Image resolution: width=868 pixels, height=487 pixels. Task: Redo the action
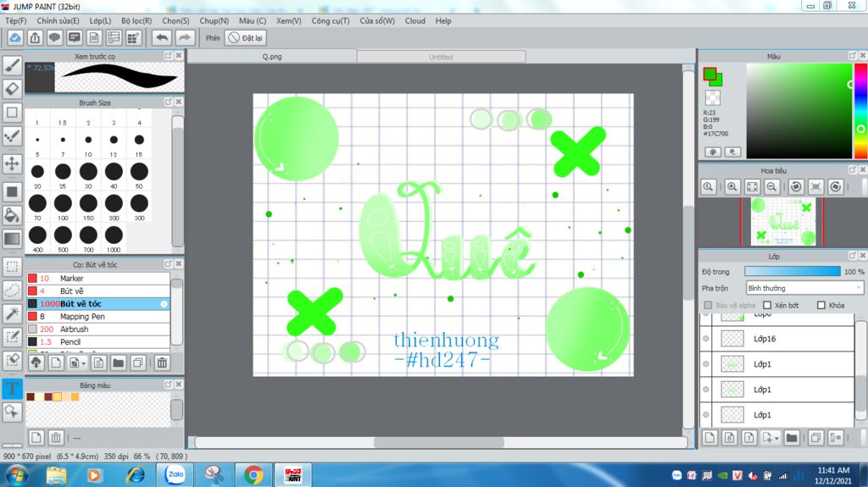pyautogui.click(x=185, y=37)
